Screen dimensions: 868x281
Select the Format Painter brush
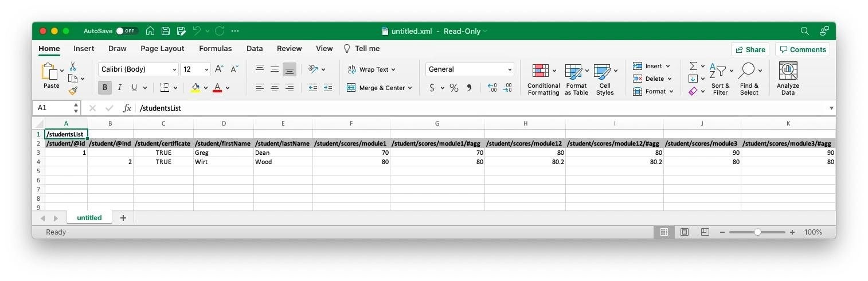click(73, 91)
